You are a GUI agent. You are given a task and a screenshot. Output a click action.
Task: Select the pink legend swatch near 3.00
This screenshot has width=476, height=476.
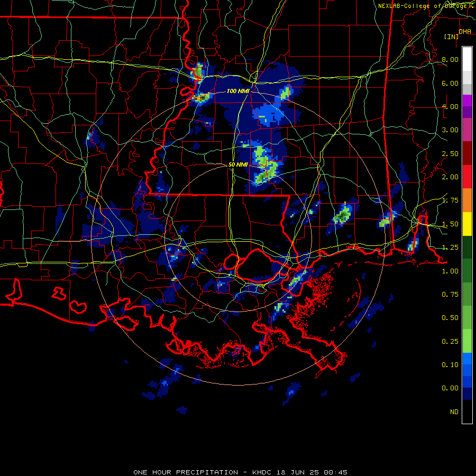pyautogui.click(x=467, y=130)
